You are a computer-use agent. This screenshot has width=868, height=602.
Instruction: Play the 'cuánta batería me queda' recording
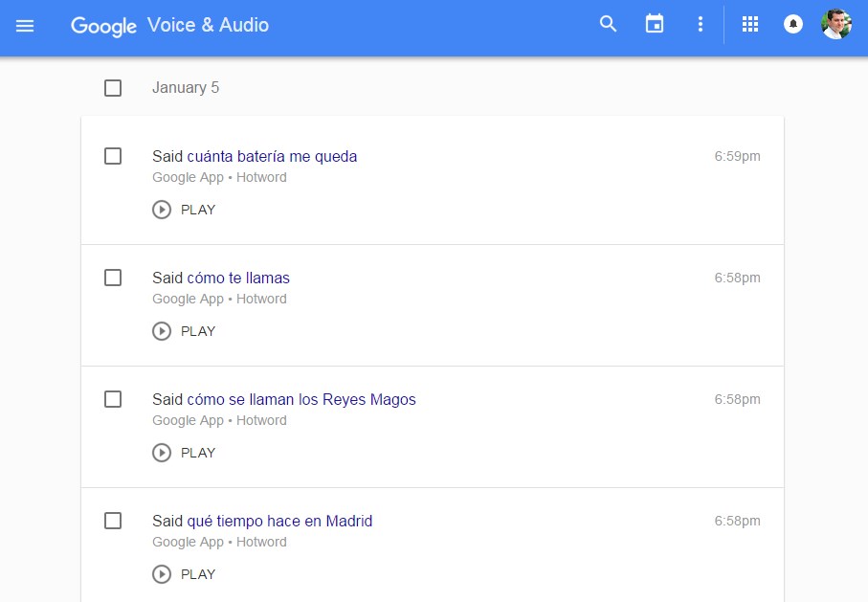tap(184, 210)
